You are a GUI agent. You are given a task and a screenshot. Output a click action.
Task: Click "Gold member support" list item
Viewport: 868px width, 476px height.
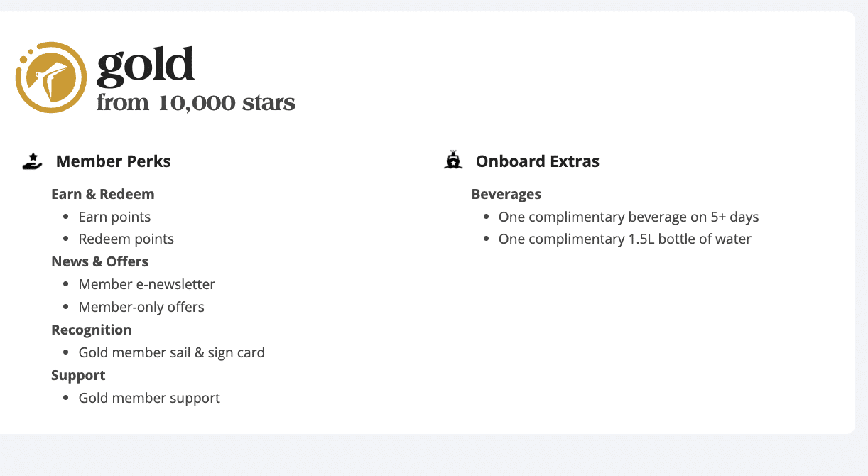149,398
